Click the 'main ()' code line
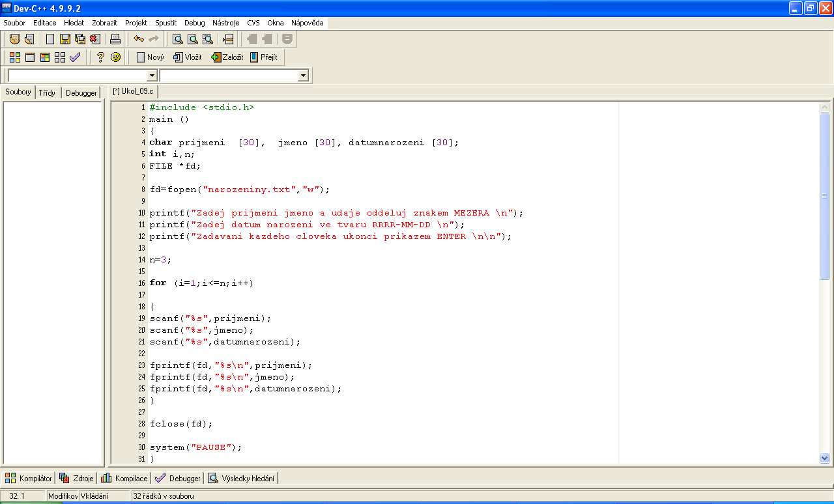Viewport: 834px width, 504px height. click(x=169, y=119)
